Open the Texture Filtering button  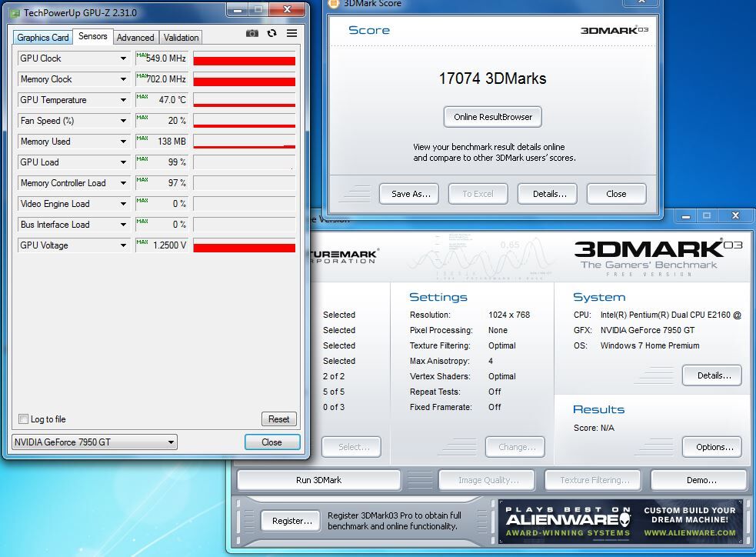point(592,480)
